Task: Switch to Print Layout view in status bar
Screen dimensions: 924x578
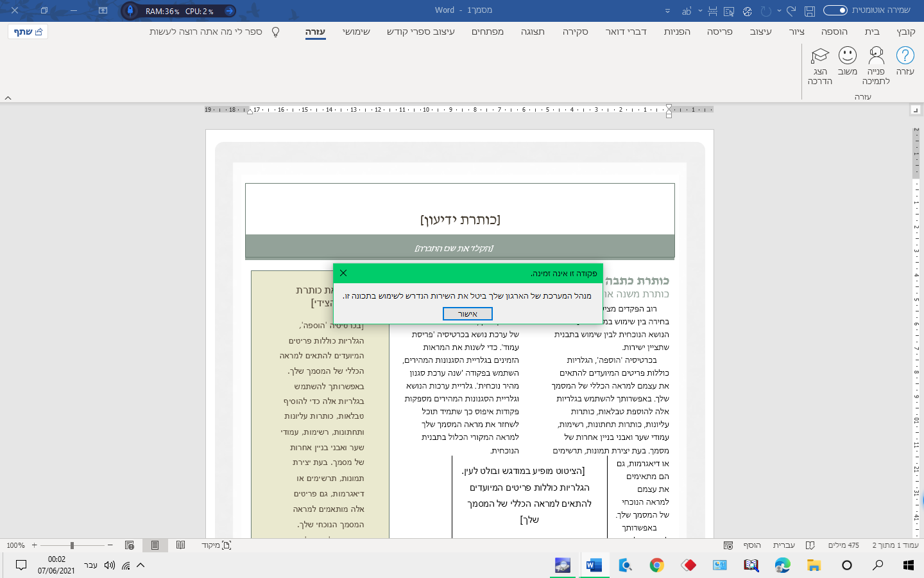Action: click(155, 545)
